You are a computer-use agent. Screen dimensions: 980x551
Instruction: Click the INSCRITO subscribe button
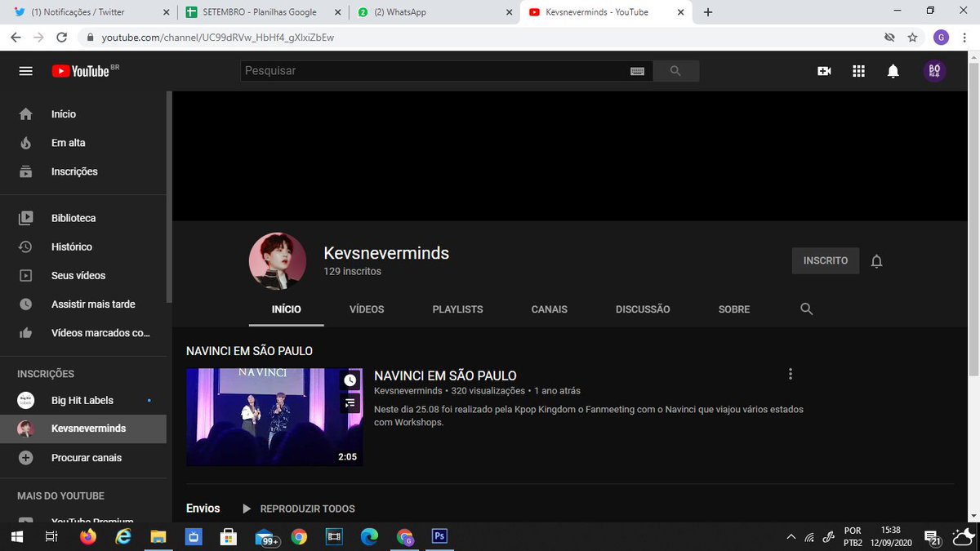coord(826,260)
